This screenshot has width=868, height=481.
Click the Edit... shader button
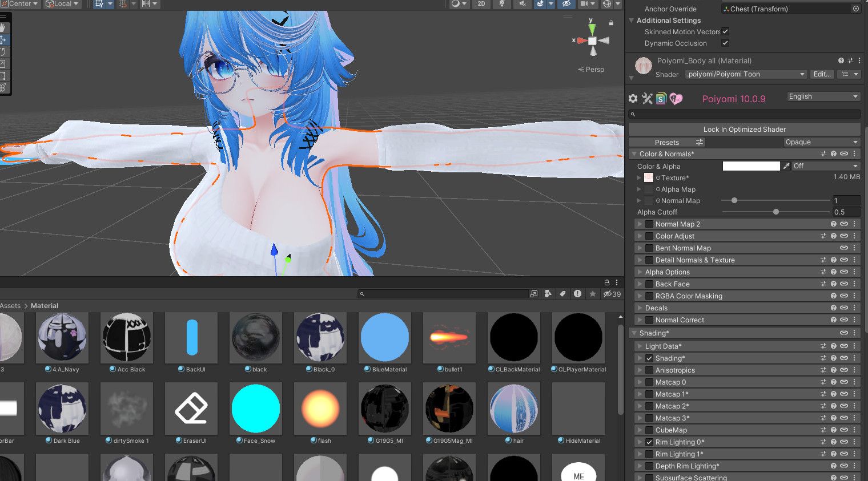click(x=822, y=74)
